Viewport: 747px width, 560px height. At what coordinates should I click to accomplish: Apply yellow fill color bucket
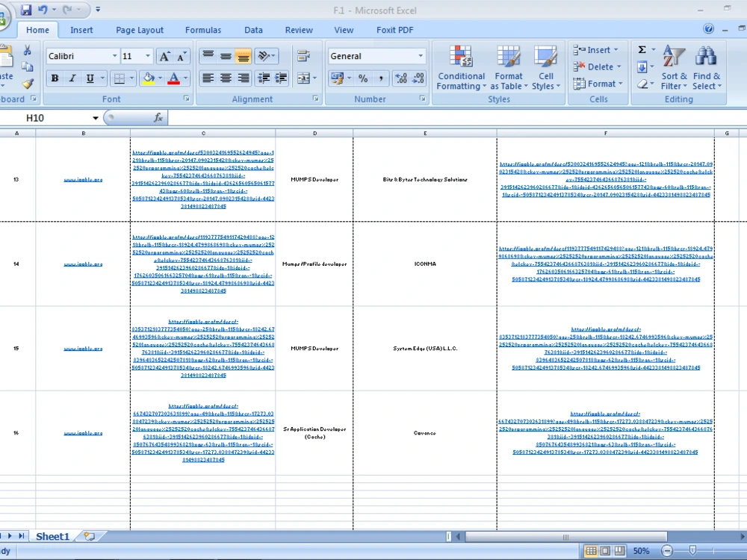click(149, 78)
